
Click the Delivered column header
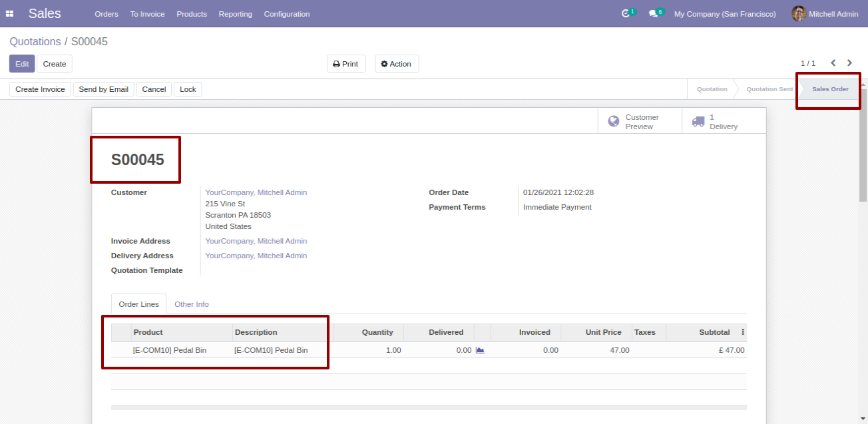439,332
